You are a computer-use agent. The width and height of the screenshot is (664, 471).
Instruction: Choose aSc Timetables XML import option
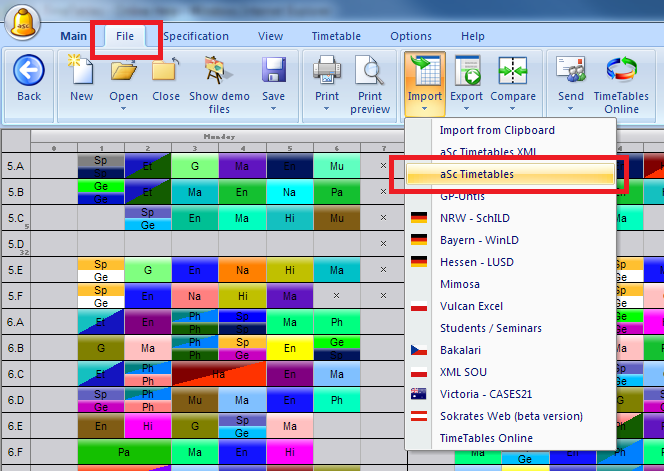coord(496,152)
